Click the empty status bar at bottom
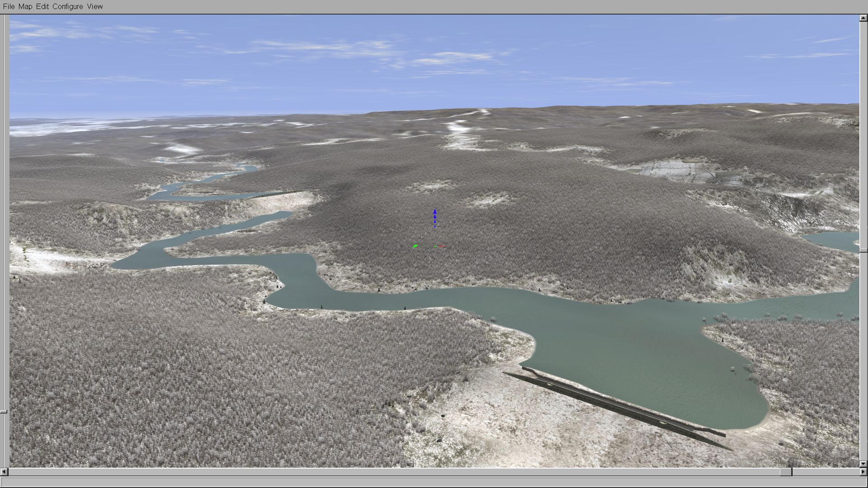 click(x=434, y=482)
